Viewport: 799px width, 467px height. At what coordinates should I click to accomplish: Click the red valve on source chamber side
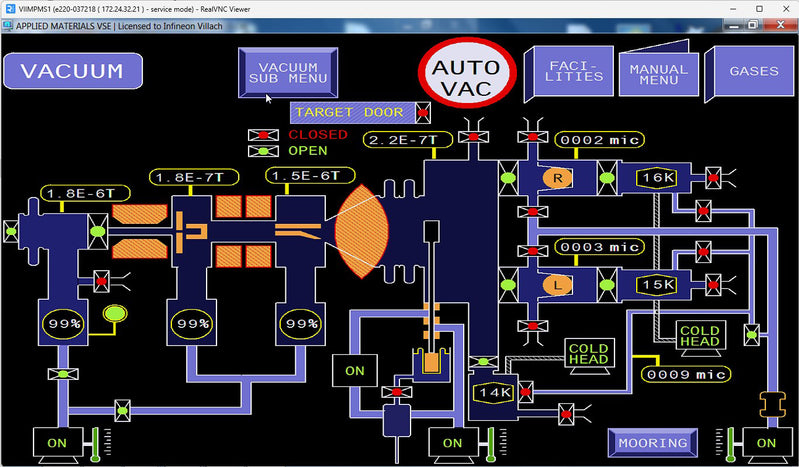pos(101,281)
